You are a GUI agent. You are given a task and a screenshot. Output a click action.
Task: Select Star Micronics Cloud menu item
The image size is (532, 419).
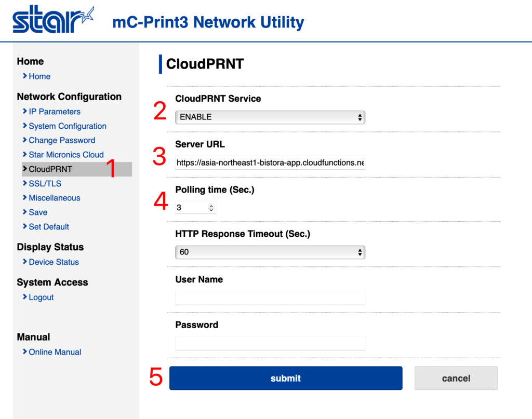tap(66, 155)
